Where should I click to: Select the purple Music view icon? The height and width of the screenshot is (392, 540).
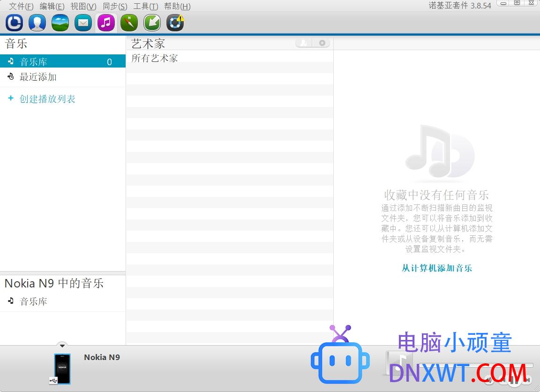(106, 23)
